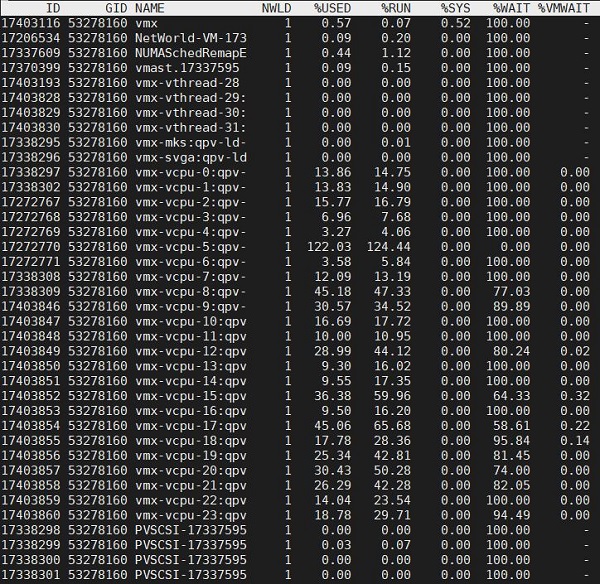Click %WAIT value 95.84 for vcpu-18
This screenshot has width=600, height=584.
[511, 441]
